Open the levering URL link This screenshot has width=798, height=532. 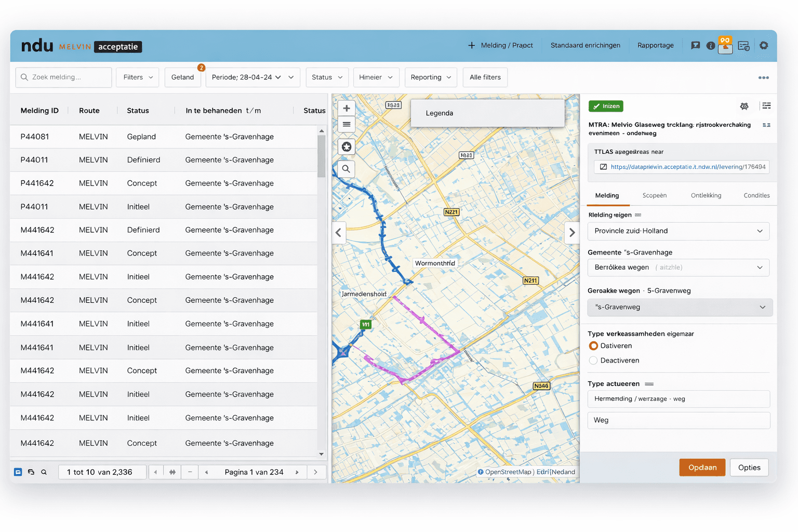(x=687, y=167)
